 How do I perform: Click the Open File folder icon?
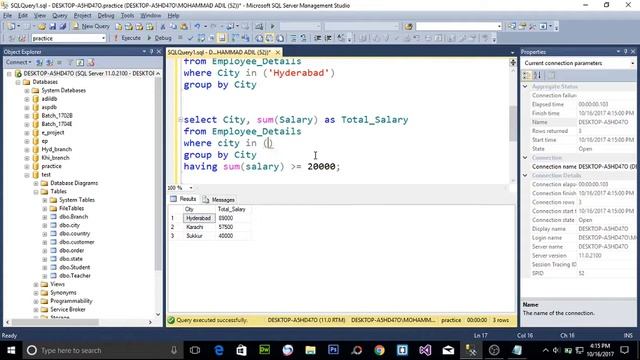(x=42, y=26)
